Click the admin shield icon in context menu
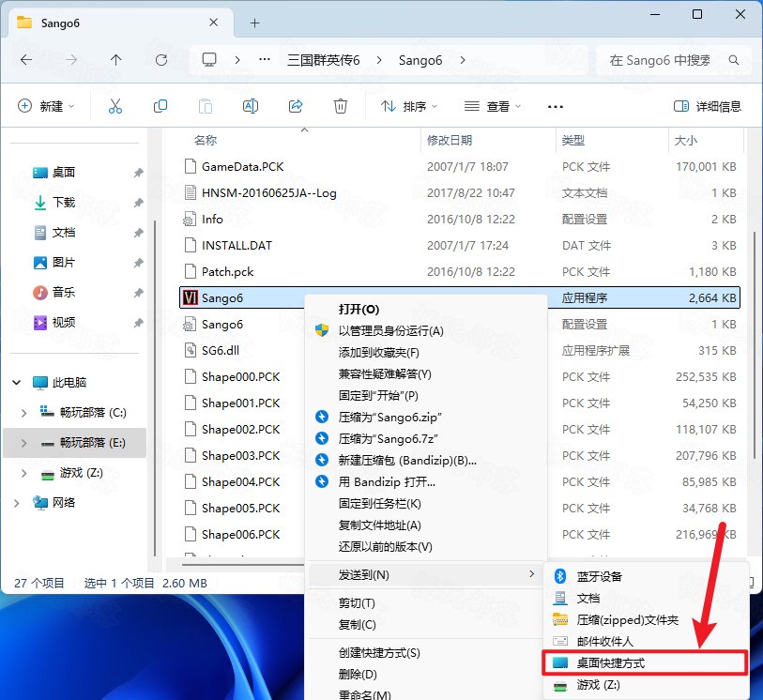Image resolution: width=763 pixels, height=700 pixels. pyautogui.click(x=322, y=331)
